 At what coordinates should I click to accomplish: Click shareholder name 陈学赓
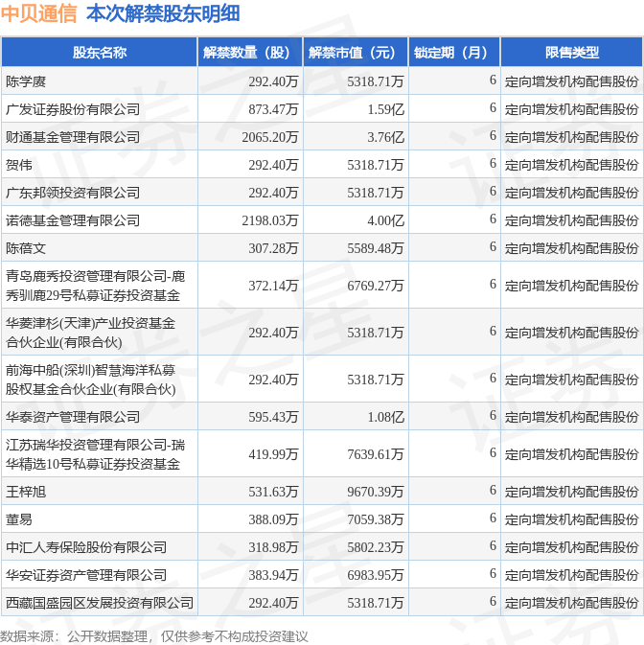coord(26,81)
